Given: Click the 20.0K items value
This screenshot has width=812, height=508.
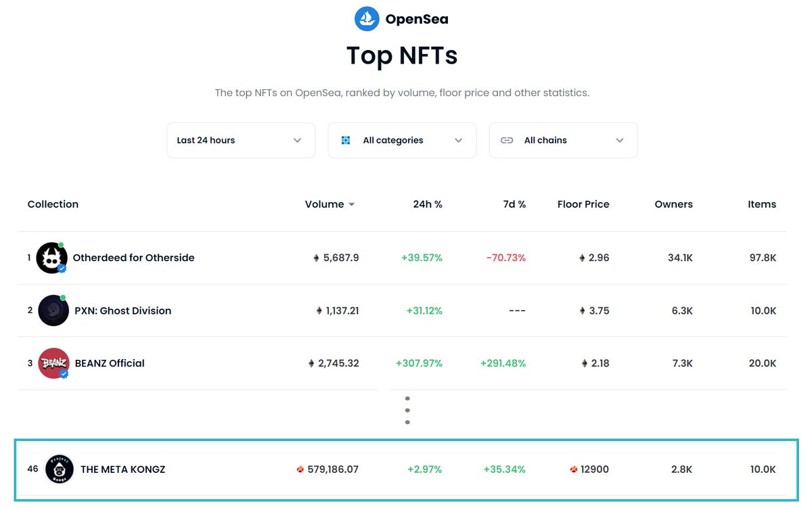Looking at the screenshot, I should [x=763, y=363].
